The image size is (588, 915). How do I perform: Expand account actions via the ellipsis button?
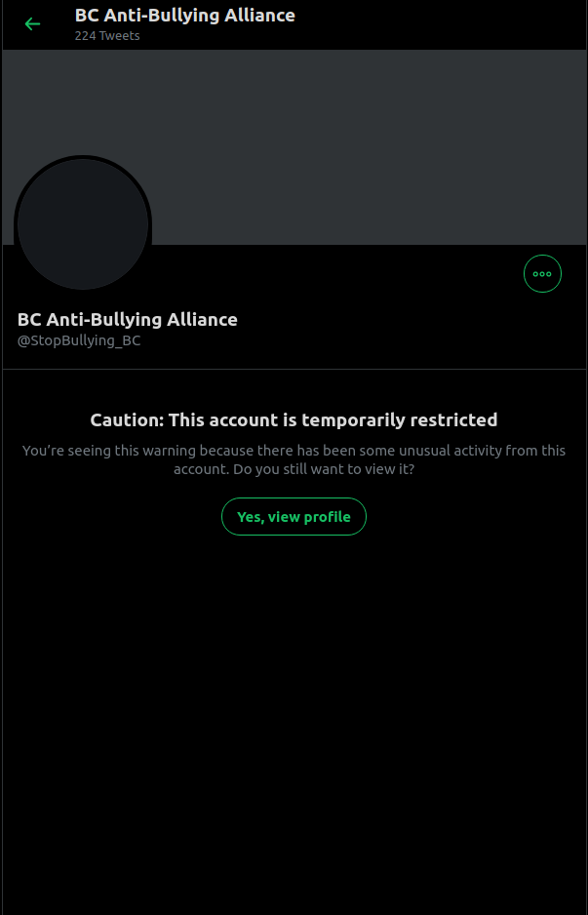542,274
